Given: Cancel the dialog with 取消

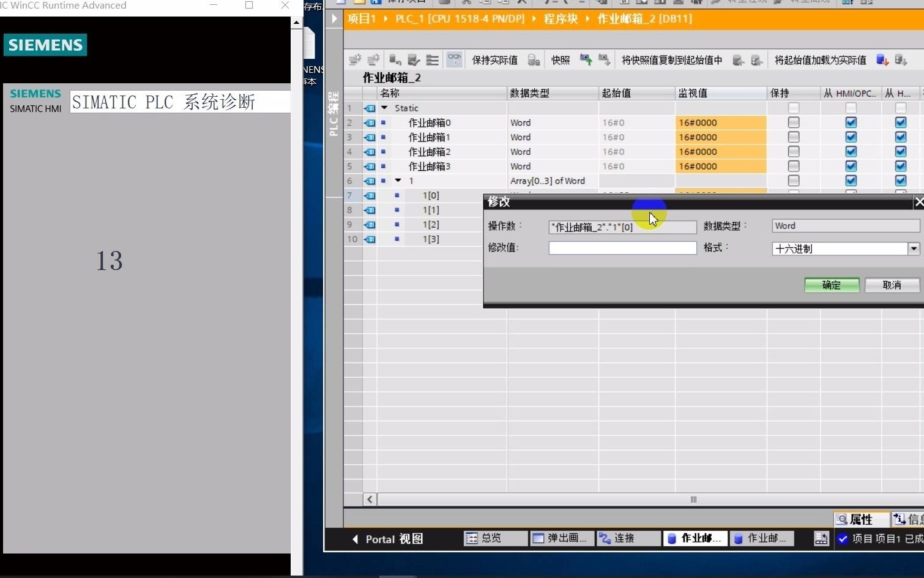Looking at the screenshot, I should pyautogui.click(x=892, y=285).
